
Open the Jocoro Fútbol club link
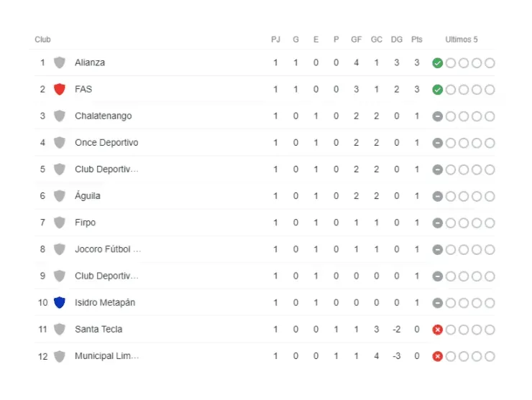click(108, 249)
